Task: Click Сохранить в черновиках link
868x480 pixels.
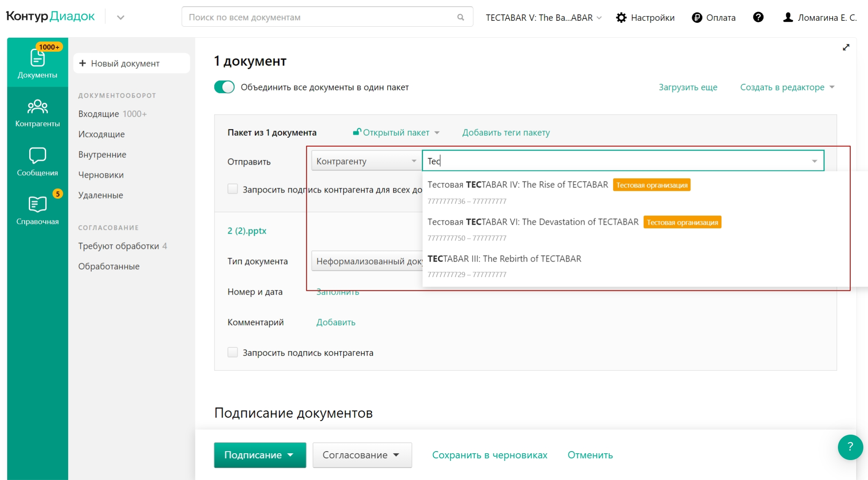Action: pos(490,455)
